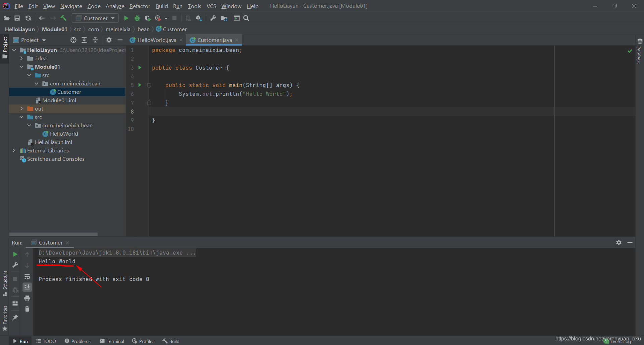Expand the .idea folder
This screenshot has width=644, height=345.
tap(21, 58)
